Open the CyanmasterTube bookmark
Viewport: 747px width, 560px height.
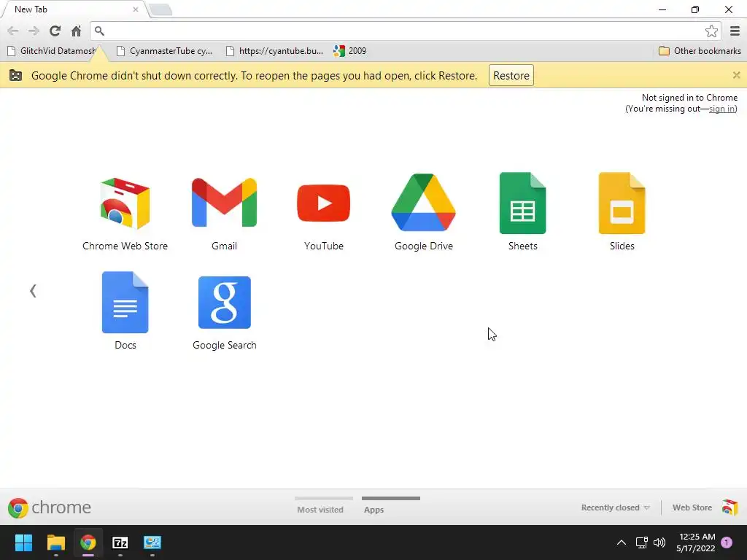165,51
